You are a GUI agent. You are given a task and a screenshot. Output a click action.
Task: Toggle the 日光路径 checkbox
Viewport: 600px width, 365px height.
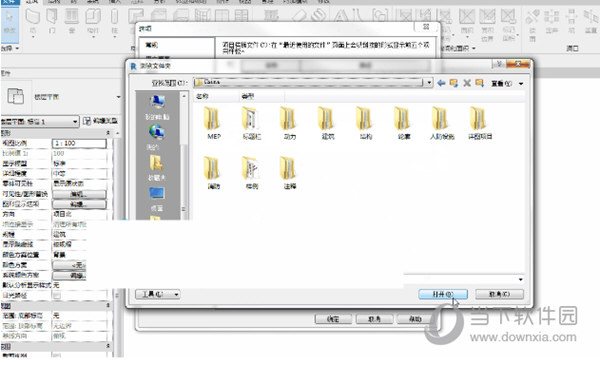(57, 295)
